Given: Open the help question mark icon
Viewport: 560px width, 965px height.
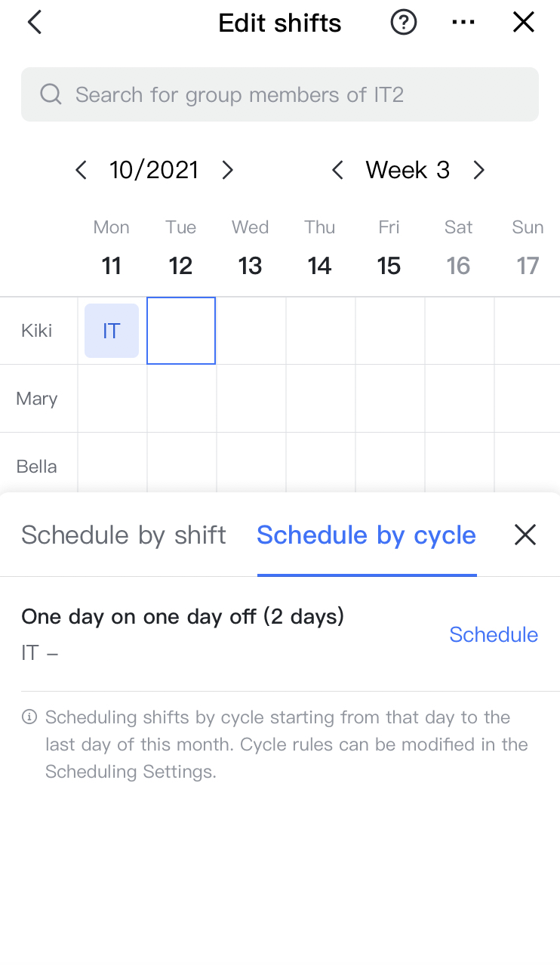Looking at the screenshot, I should tap(404, 23).
